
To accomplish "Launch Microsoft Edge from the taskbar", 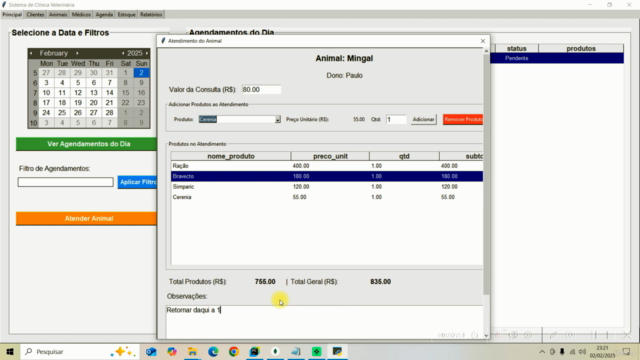I will pos(213,351).
